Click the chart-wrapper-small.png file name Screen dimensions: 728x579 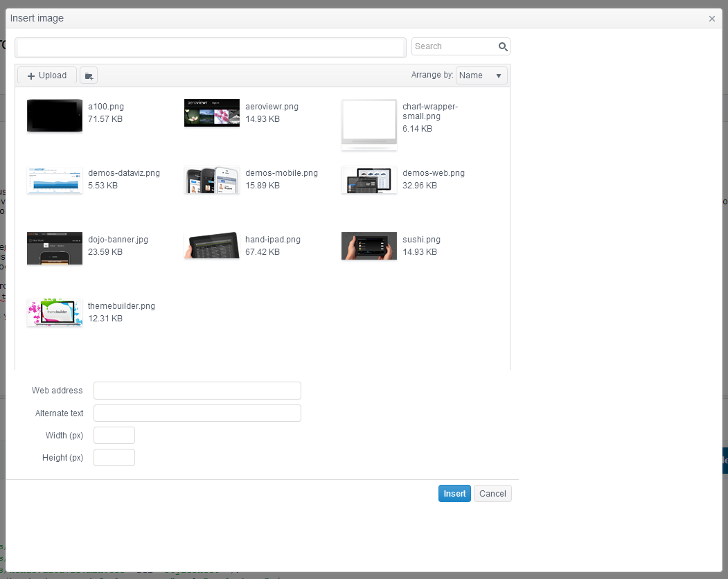point(430,112)
